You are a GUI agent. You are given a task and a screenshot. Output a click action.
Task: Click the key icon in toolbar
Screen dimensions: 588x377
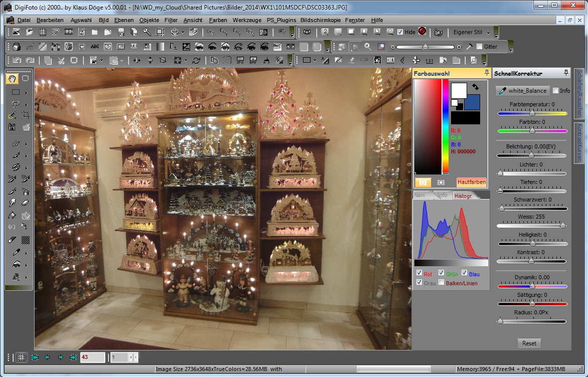pos(146,32)
